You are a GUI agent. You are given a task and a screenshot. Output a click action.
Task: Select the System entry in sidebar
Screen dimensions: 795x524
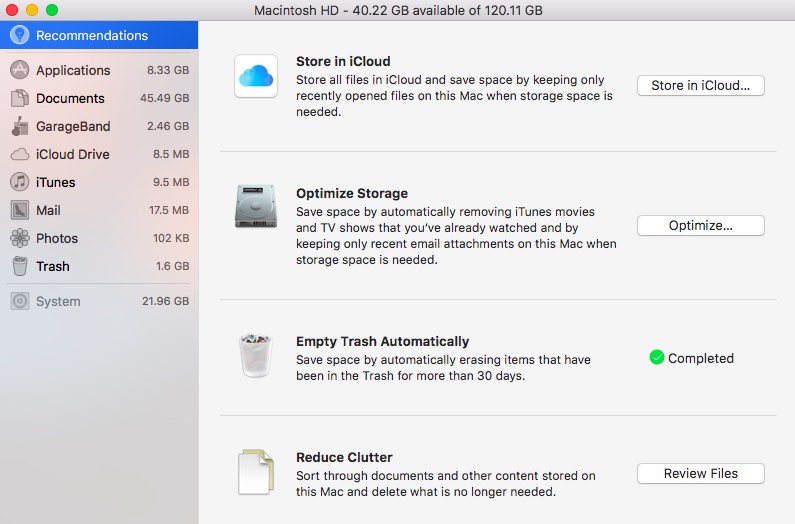58,301
